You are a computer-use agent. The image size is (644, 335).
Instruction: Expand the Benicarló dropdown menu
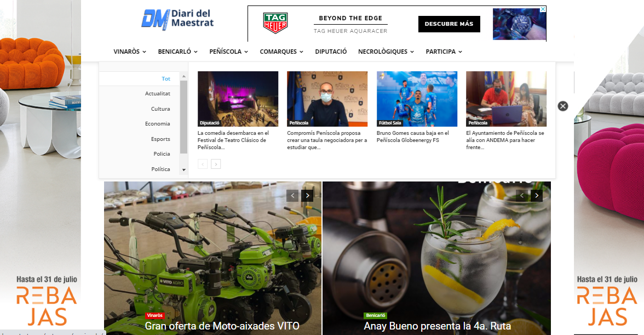(178, 52)
